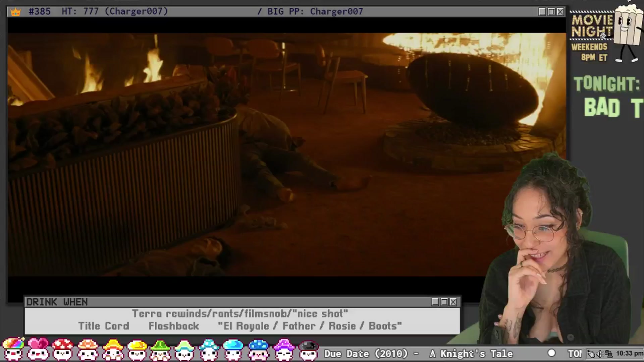This screenshot has height=362, width=644.
Task: Click the 'BAD T' green sidebar title
Action: click(x=613, y=107)
